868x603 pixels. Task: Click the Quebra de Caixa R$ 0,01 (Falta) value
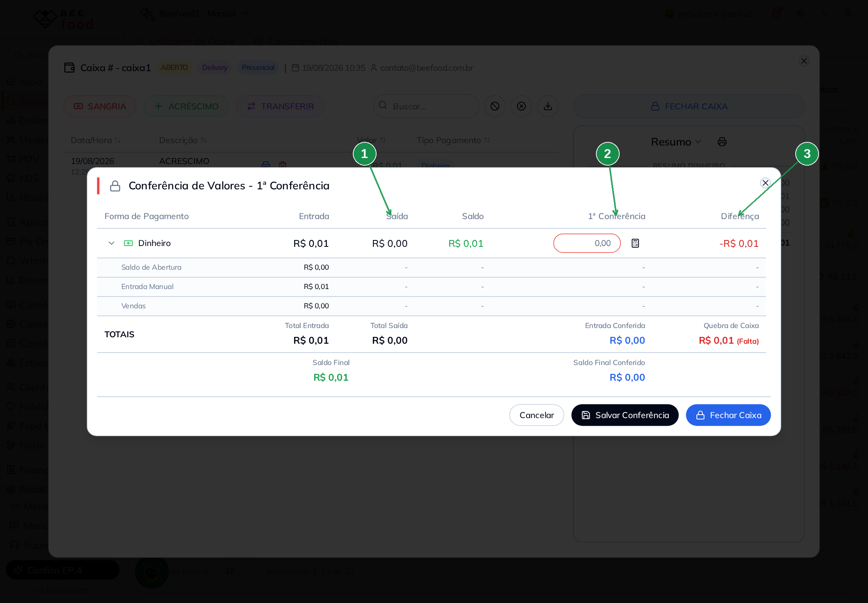(x=729, y=340)
